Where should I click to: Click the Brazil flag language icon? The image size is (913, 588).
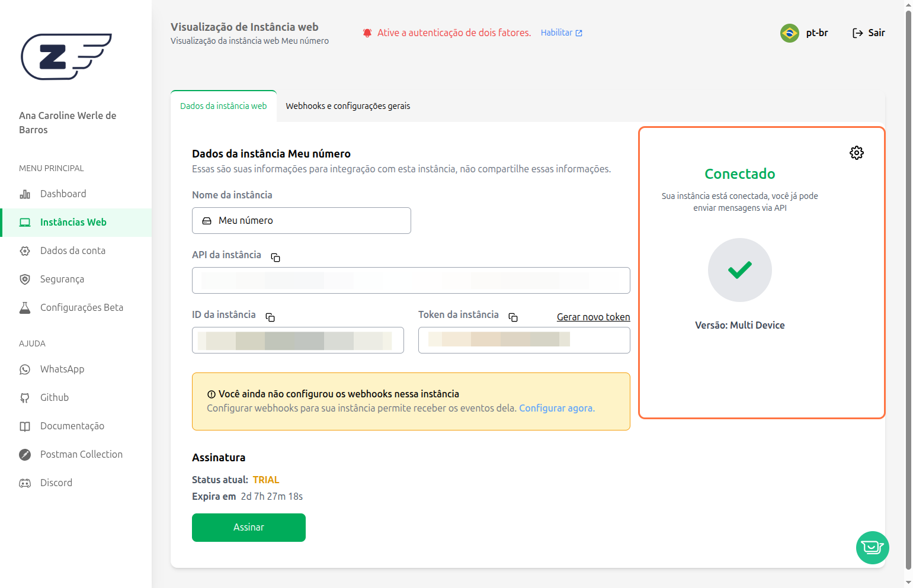pos(789,33)
